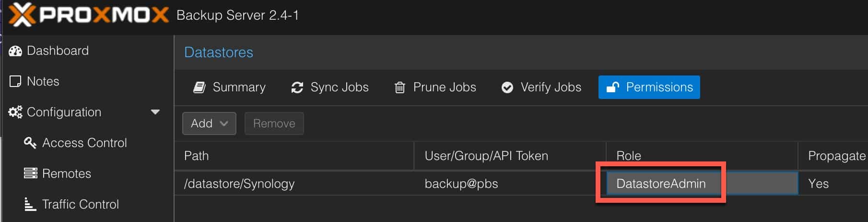The image size is (868, 222).
Task: Open Dashboard via its gauge icon
Action: [x=15, y=51]
